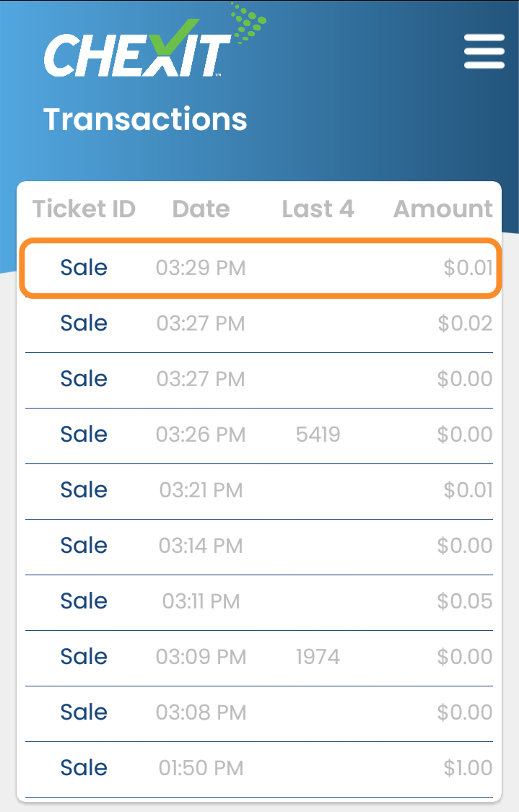Select the highlighted 03:29 PM sale
The image size is (519, 812).
[260, 268]
